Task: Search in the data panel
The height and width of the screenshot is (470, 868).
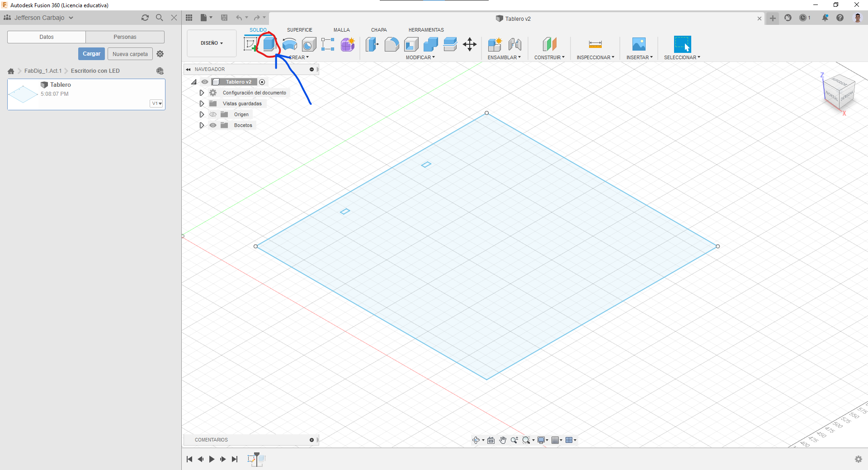Action: click(160, 18)
